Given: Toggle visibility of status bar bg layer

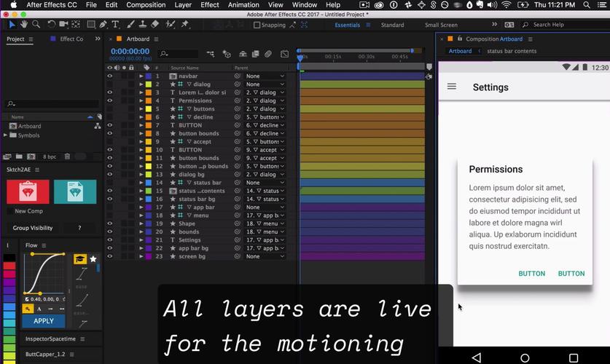Looking at the screenshot, I should click(x=110, y=199).
